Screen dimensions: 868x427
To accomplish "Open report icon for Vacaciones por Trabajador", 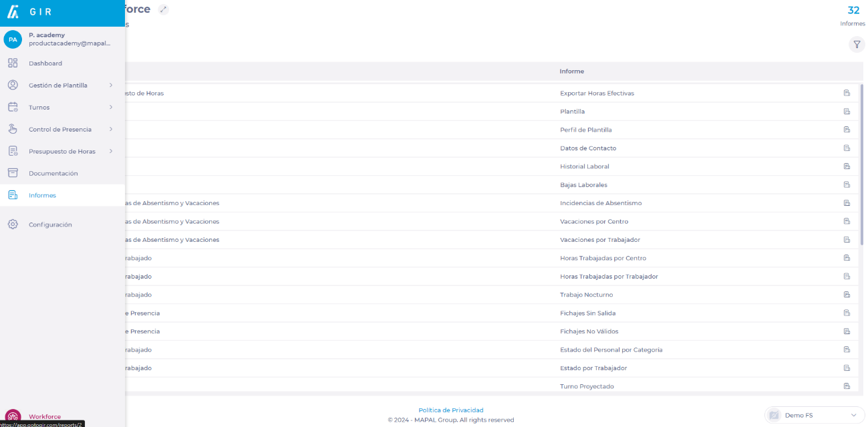I will (x=847, y=240).
